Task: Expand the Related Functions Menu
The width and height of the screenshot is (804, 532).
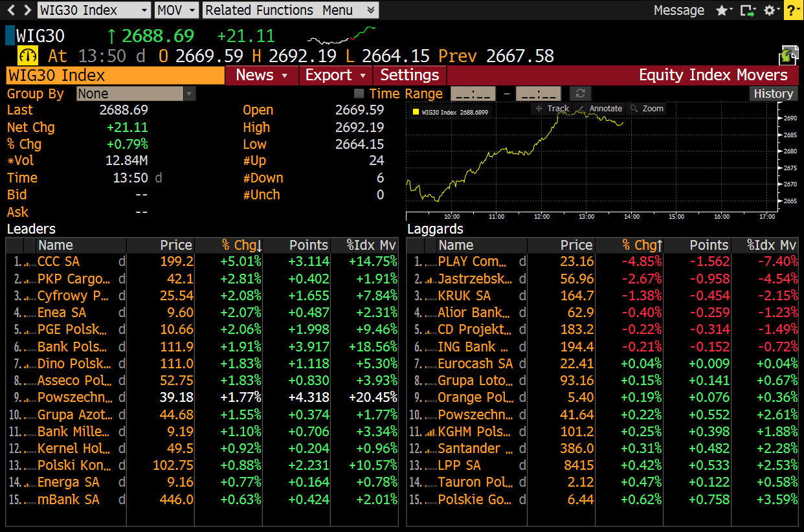Action: point(290,10)
